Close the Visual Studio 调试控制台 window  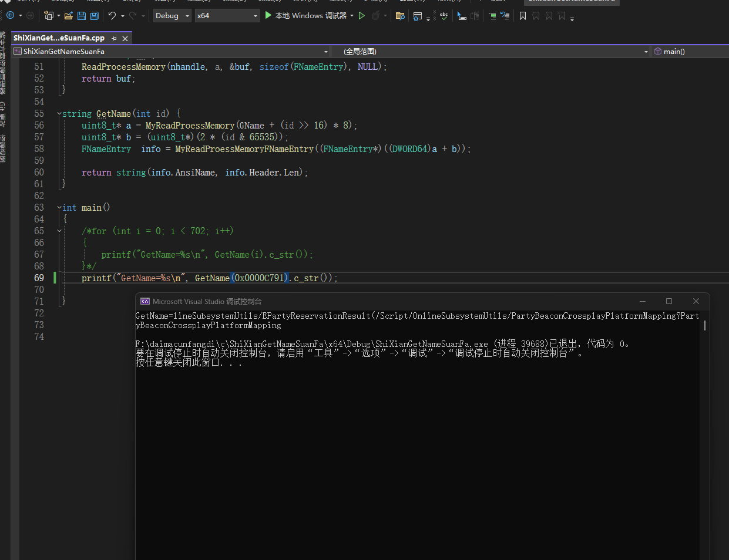696,301
